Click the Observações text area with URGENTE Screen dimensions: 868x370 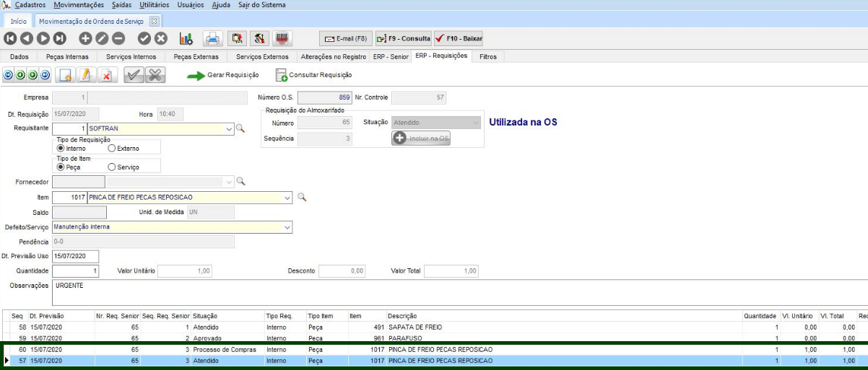[x=459, y=292]
